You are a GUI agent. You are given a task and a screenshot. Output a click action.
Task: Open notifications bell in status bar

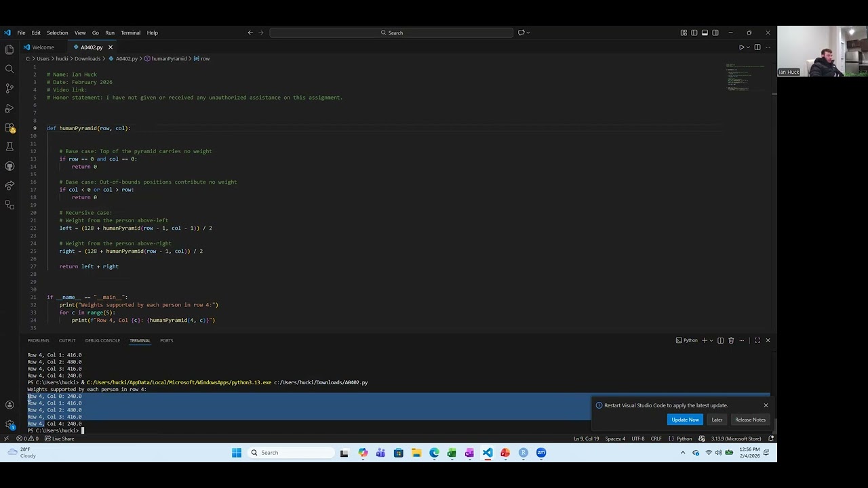771,439
